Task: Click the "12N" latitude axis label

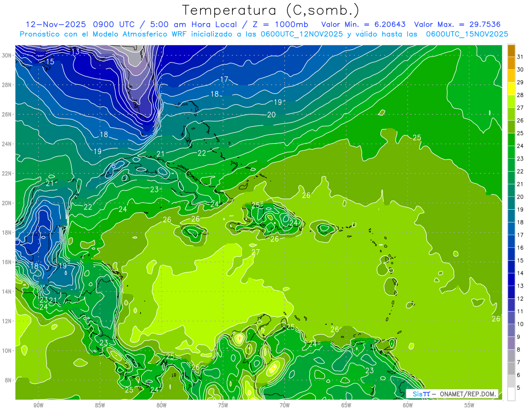Action: point(6,321)
